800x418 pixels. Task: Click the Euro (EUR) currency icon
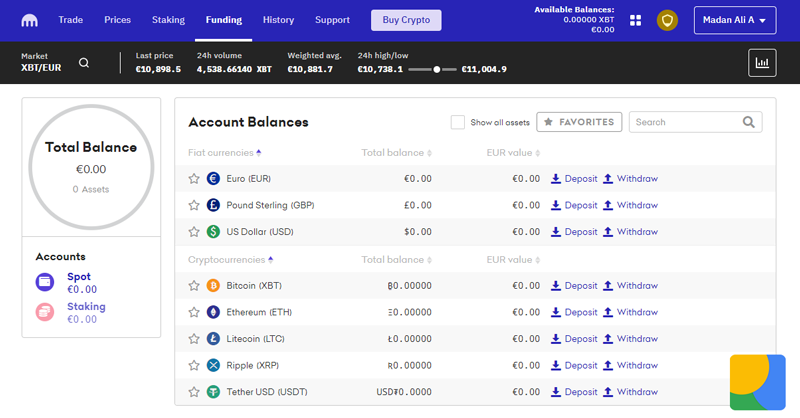coord(213,179)
